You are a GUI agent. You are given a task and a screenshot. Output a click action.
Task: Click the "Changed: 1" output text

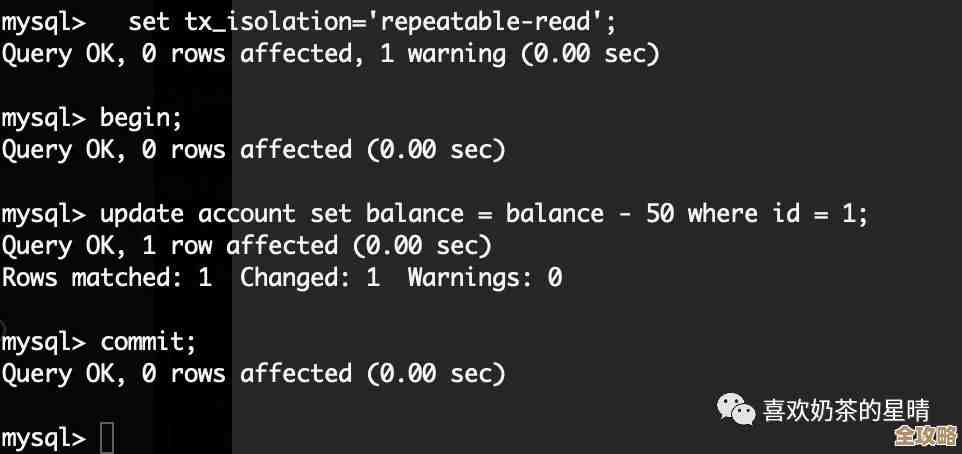(x=310, y=277)
